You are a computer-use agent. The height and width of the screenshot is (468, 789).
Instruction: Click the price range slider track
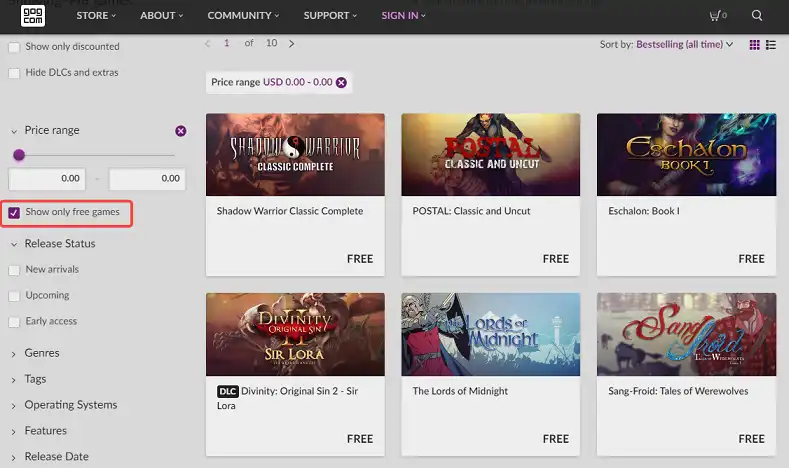pos(98,155)
